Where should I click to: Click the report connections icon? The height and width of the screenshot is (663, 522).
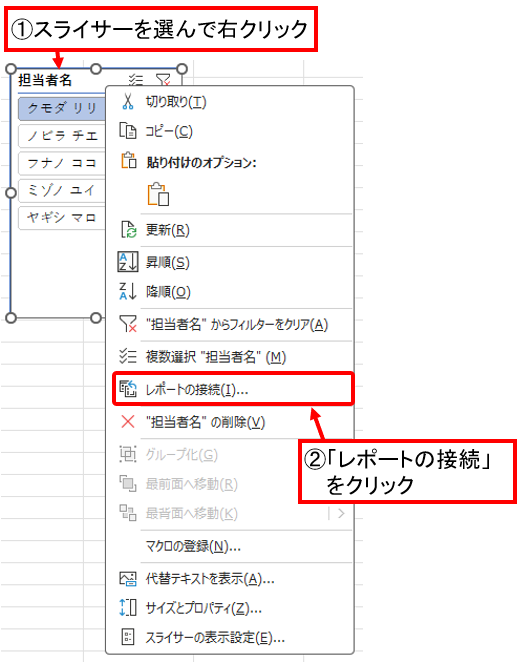(x=128, y=389)
